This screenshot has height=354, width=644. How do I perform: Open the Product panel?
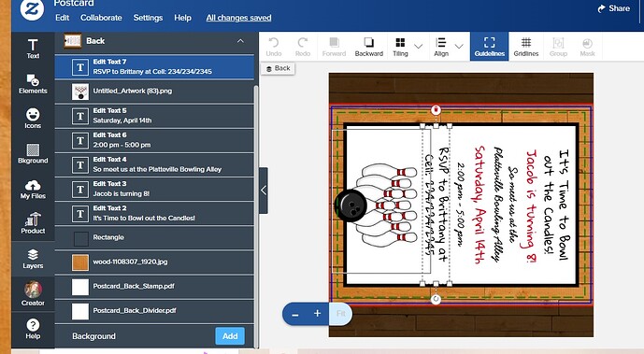point(33,223)
